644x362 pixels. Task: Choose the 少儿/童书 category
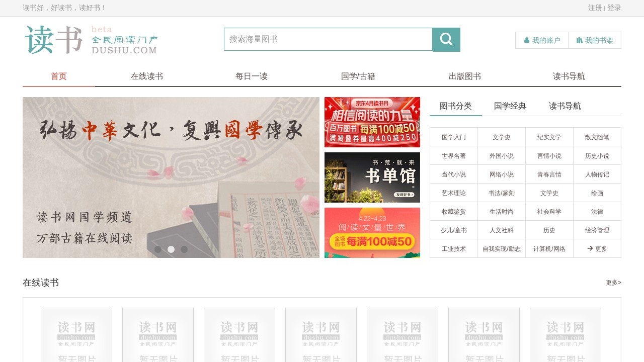(454, 230)
